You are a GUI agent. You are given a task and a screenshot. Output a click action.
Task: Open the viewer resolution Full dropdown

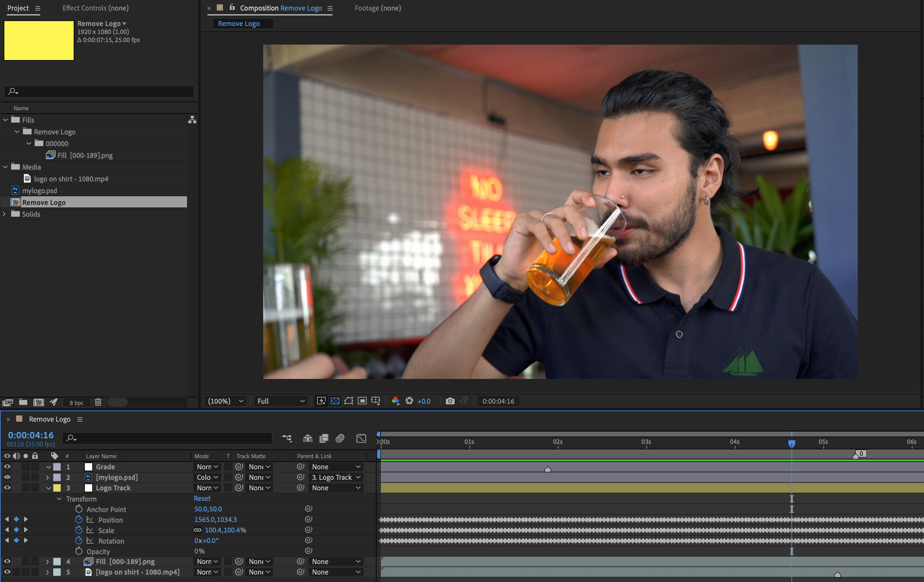281,401
